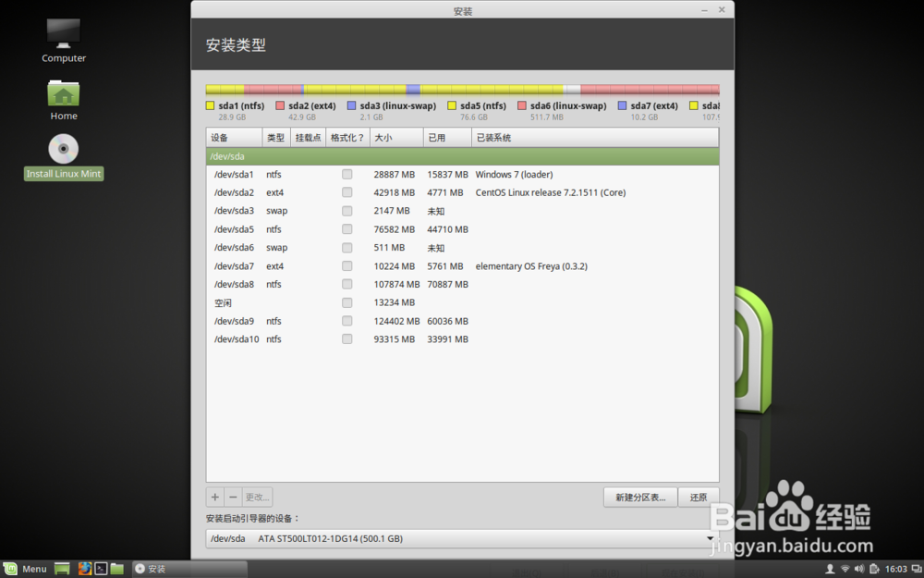Click the remove partition minus icon
This screenshot has height=578, width=924.
tap(233, 497)
